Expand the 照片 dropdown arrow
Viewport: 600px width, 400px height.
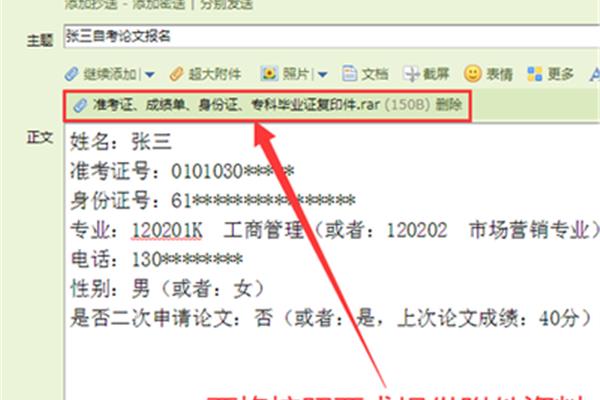pyautogui.click(x=323, y=74)
